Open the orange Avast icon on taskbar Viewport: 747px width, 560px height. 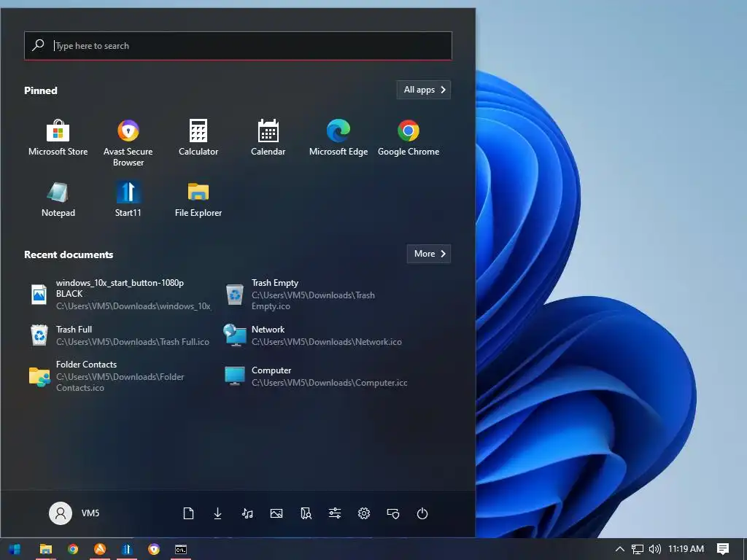[x=99, y=549]
